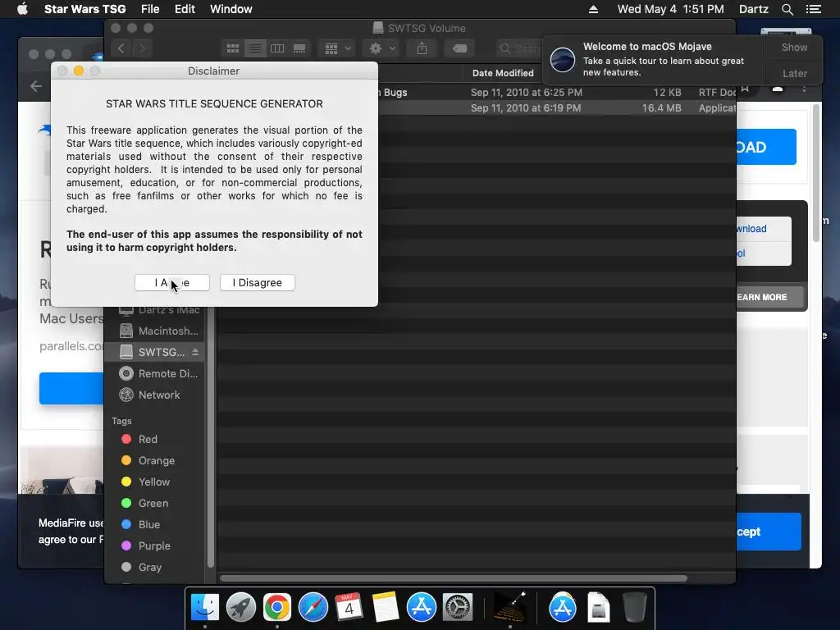Open Safari from the Dock
840x630 pixels.
[x=313, y=607]
